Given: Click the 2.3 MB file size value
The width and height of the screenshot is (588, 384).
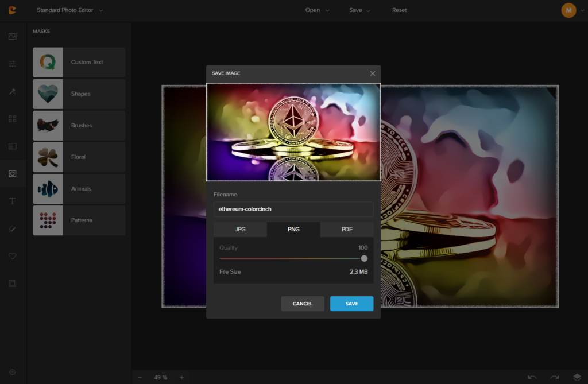Looking at the screenshot, I should point(358,271).
